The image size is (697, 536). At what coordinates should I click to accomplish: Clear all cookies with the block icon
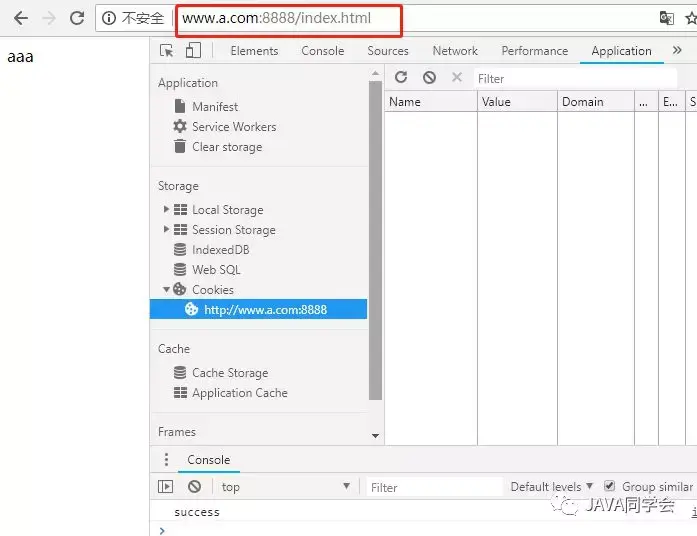429,78
